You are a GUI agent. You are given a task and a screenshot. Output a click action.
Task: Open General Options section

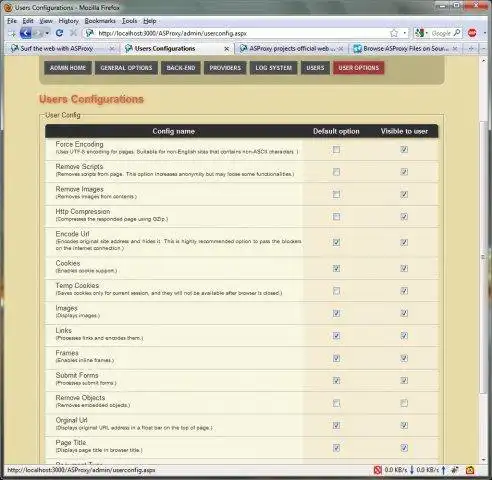[126, 68]
